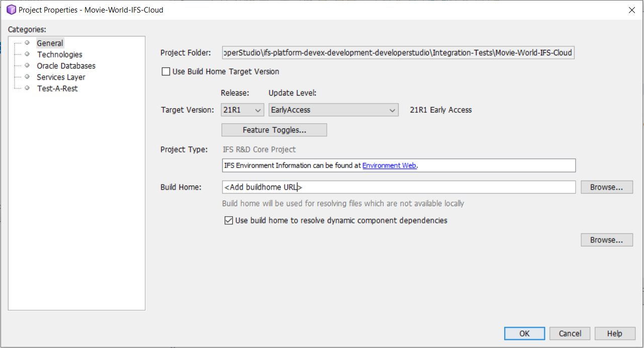The height and width of the screenshot is (348, 644).
Task: Click inside the Build Home URL field
Action: point(352,187)
